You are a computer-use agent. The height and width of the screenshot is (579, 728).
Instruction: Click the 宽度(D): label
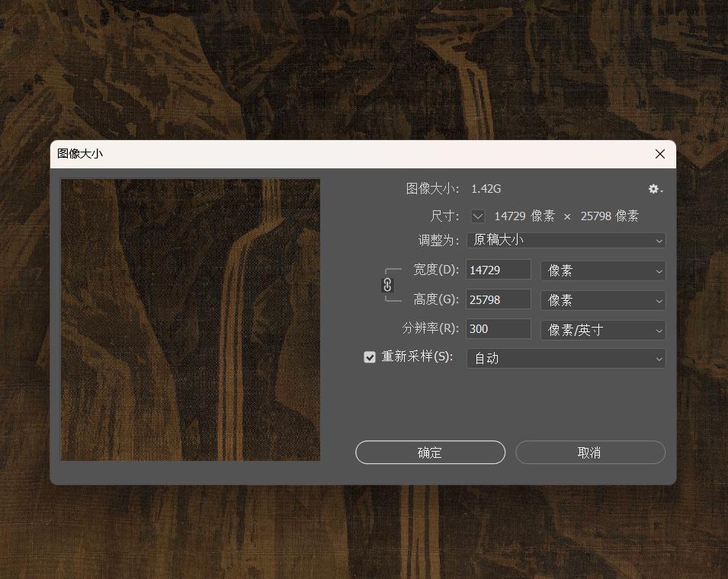point(436,270)
